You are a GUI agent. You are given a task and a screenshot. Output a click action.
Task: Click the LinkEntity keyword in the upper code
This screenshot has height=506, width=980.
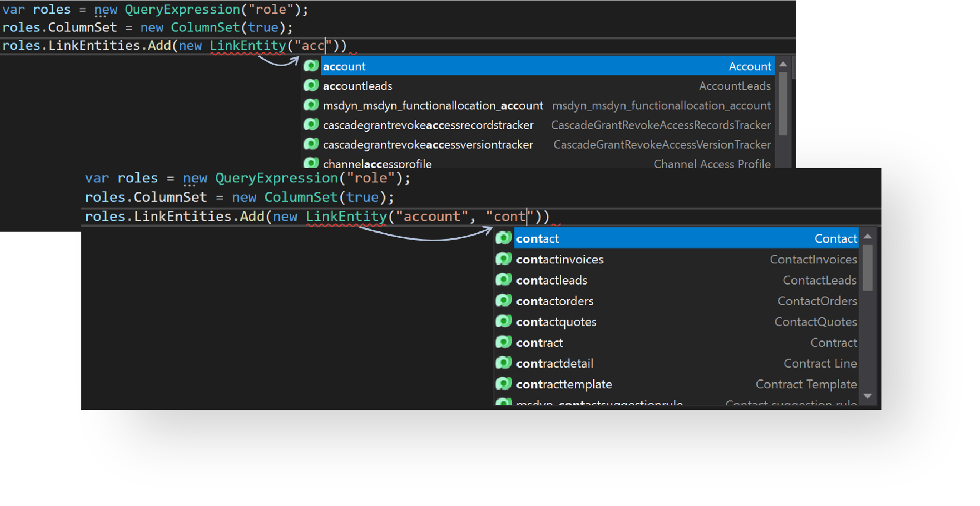pos(247,46)
